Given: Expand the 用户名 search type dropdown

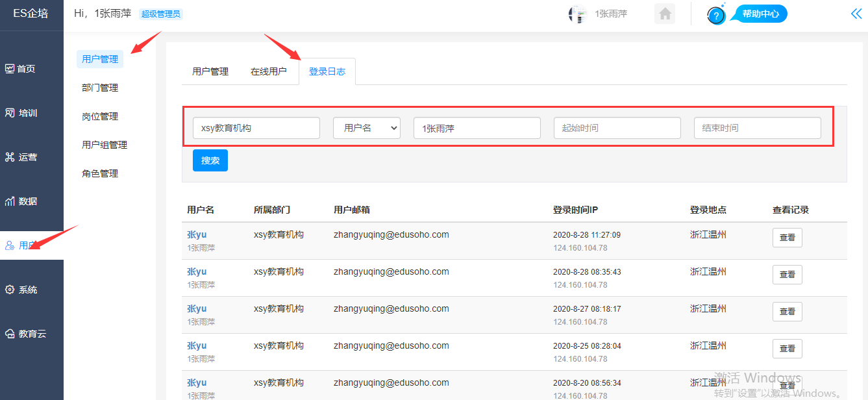Looking at the screenshot, I should (x=367, y=128).
